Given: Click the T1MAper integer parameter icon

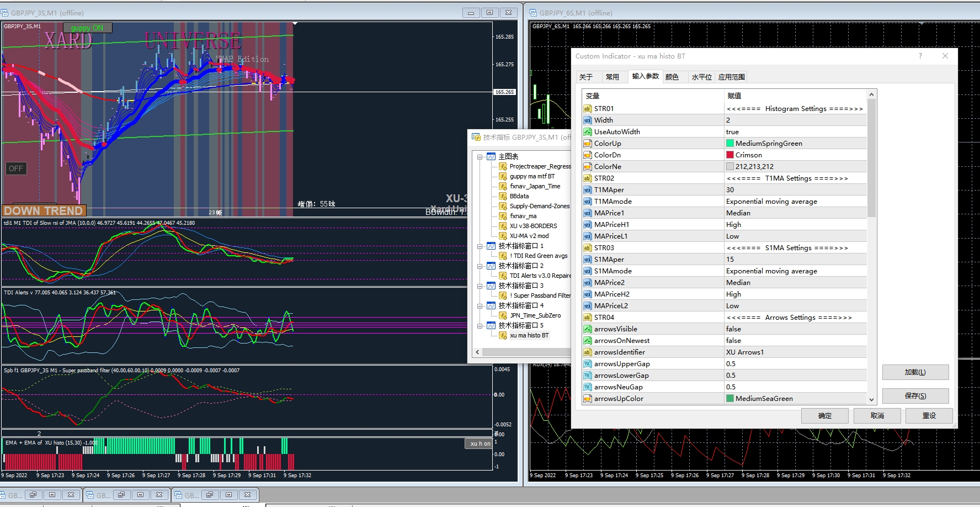Looking at the screenshot, I should [x=588, y=190].
